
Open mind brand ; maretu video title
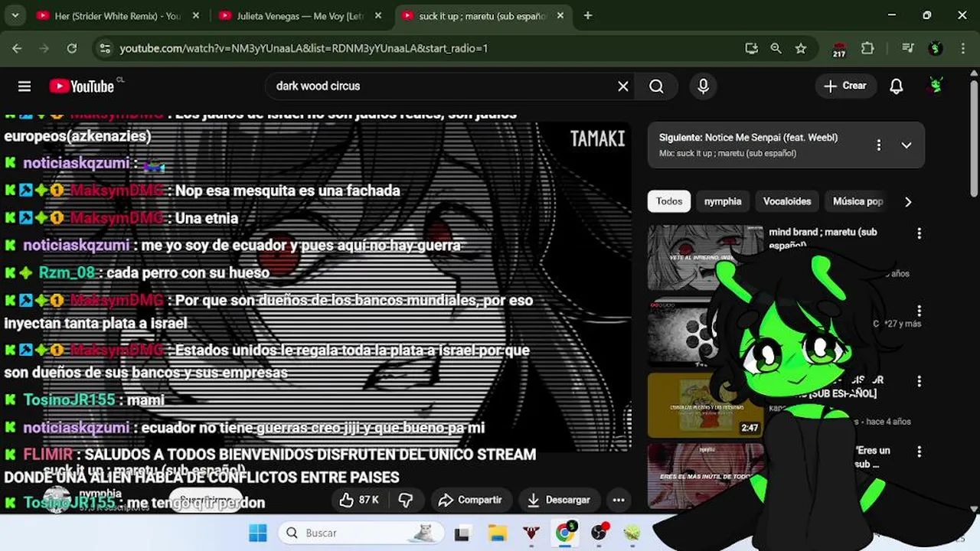point(823,238)
